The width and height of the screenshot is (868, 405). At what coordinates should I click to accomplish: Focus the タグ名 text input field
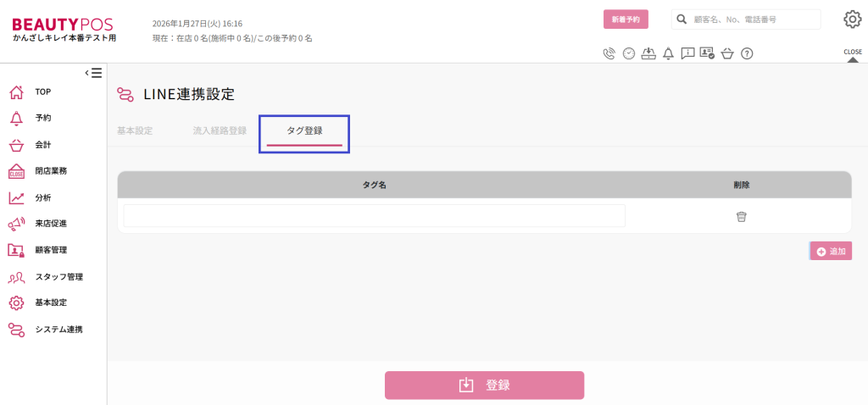(x=374, y=216)
